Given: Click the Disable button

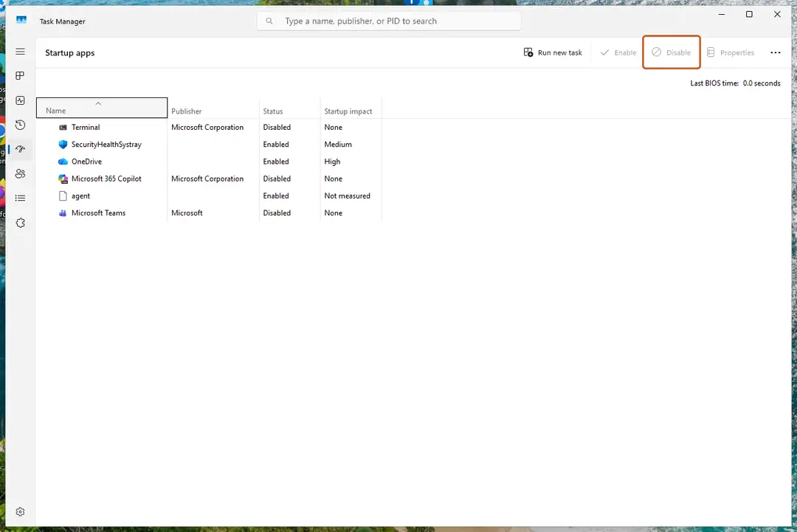Looking at the screenshot, I should click(672, 52).
